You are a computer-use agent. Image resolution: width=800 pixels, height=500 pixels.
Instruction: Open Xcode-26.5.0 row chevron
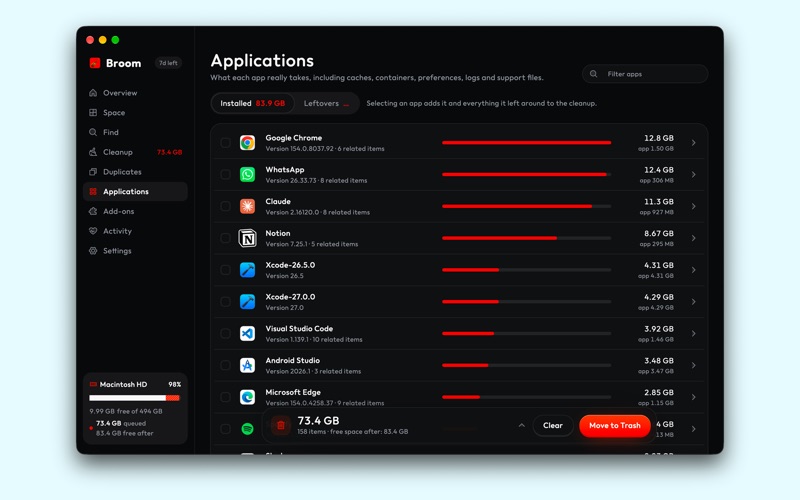click(693, 270)
